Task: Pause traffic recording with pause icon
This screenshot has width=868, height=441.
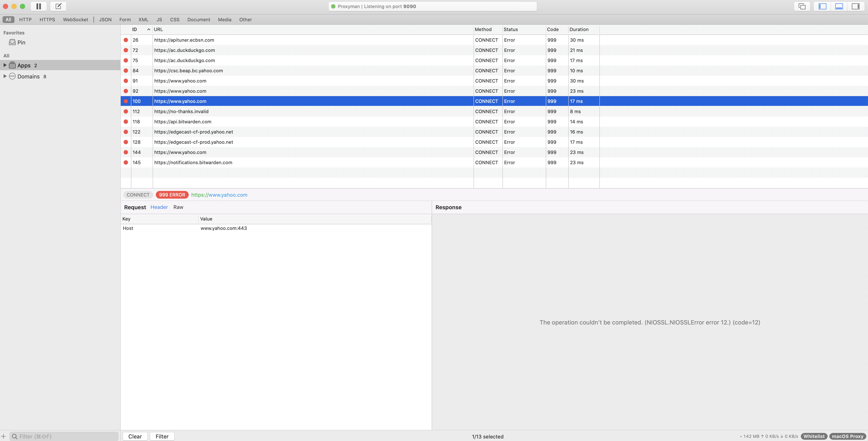Action: (x=39, y=6)
